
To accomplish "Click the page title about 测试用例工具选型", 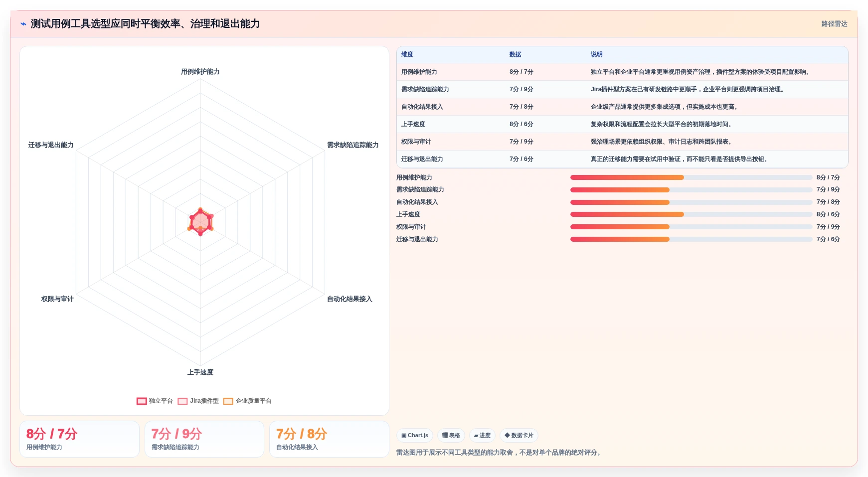I will pos(145,24).
